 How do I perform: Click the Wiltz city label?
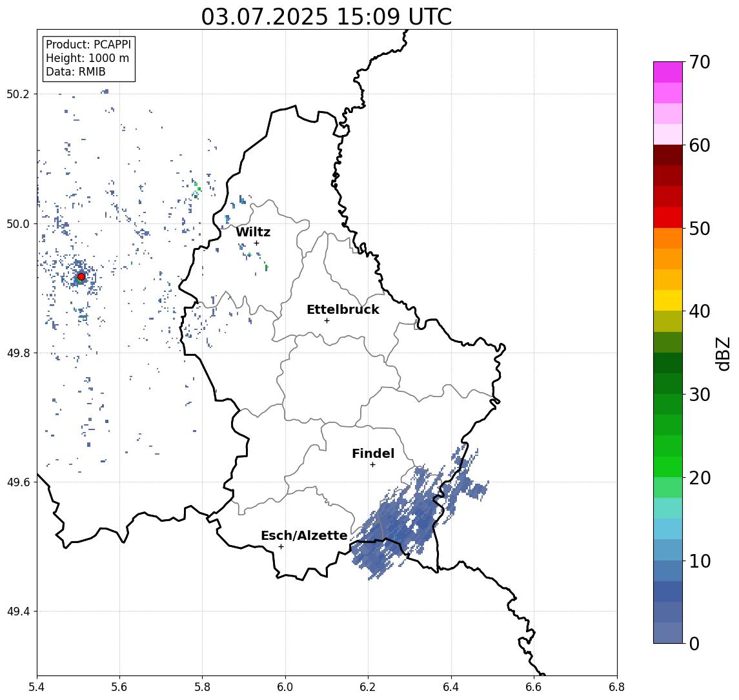(253, 232)
